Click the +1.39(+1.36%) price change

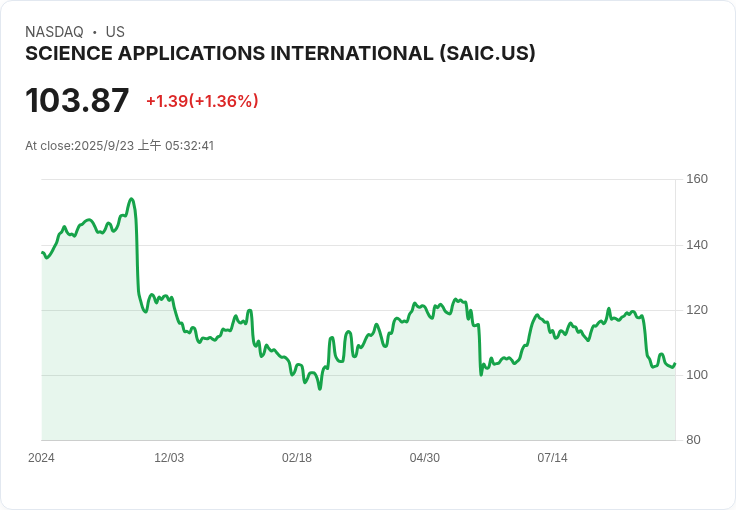(202, 101)
